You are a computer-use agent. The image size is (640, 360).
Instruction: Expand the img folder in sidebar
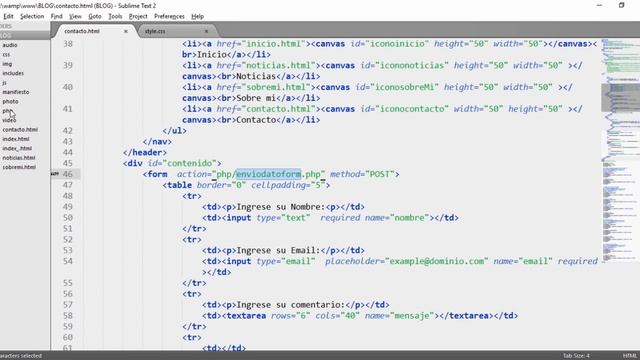coord(7,64)
